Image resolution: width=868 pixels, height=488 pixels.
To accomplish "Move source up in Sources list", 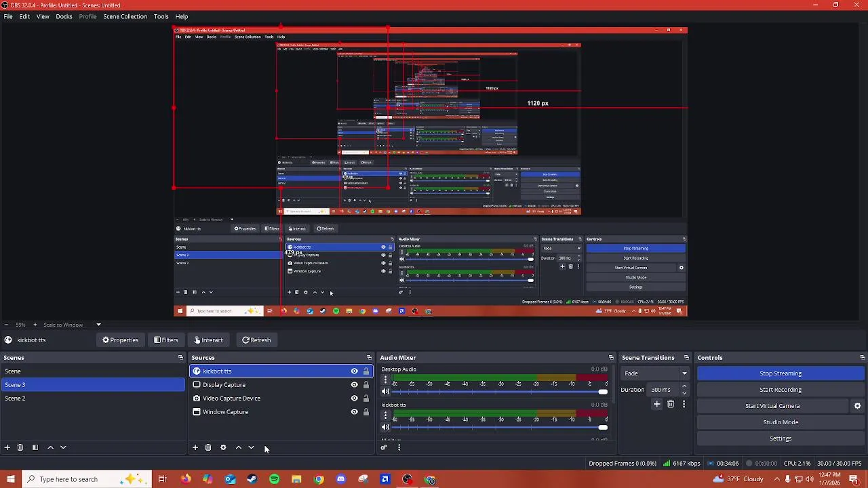I will 239,447.
